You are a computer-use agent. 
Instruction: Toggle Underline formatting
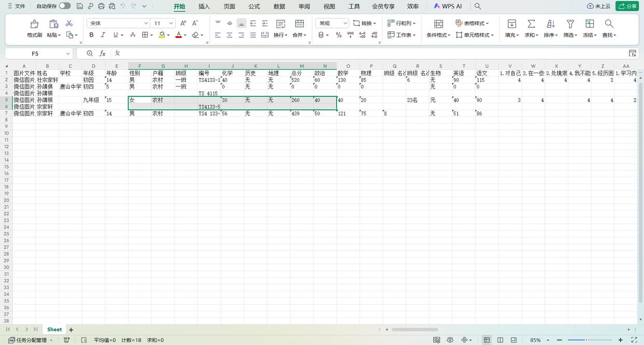coord(115,35)
